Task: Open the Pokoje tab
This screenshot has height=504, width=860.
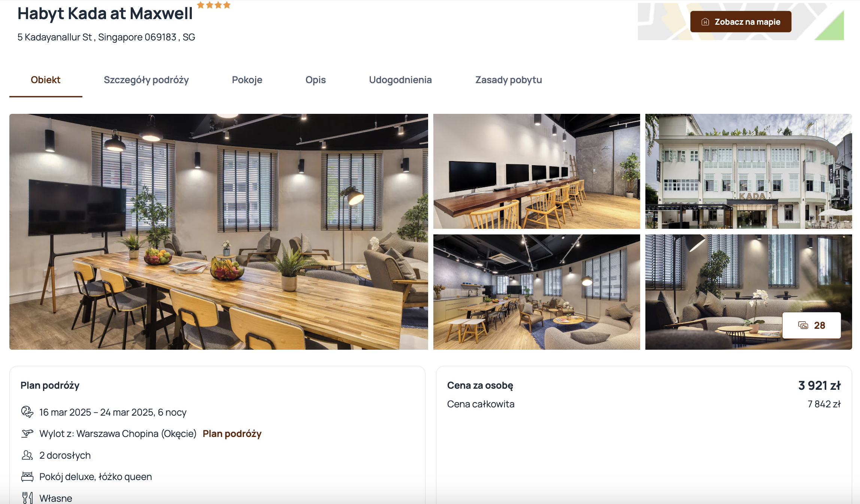Action: 247,80
